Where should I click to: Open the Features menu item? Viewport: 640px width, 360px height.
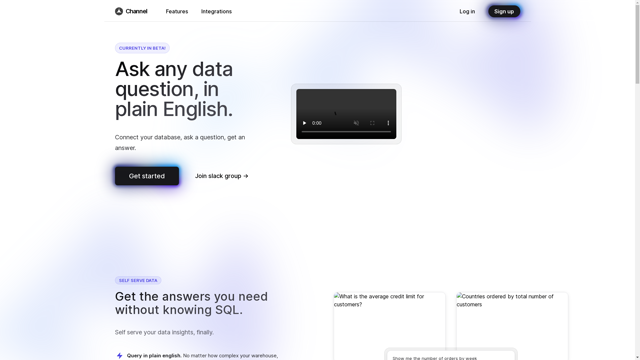coord(177,11)
